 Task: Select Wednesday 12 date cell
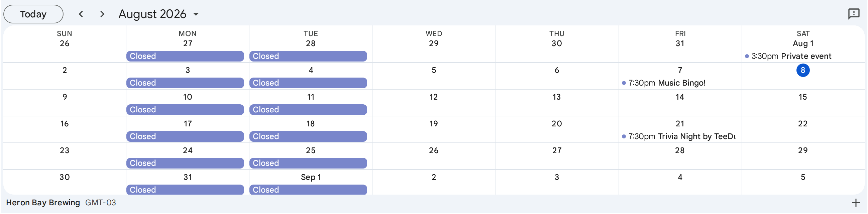click(x=434, y=103)
